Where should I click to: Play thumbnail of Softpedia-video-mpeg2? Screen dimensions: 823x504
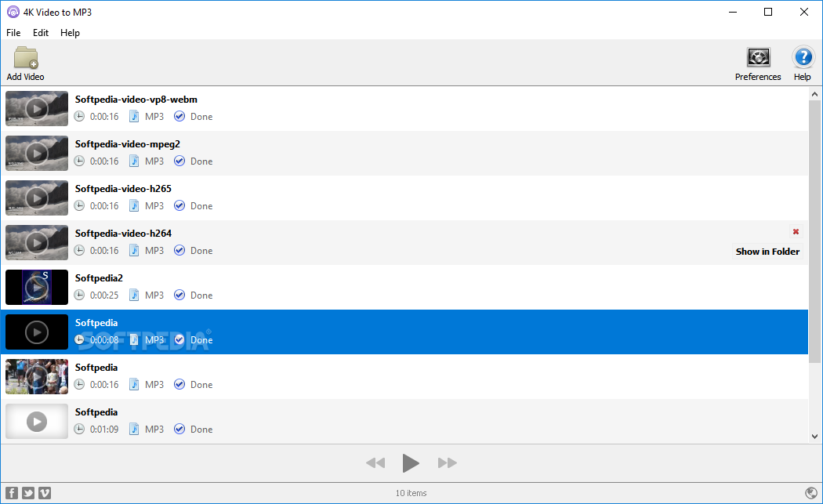37,154
